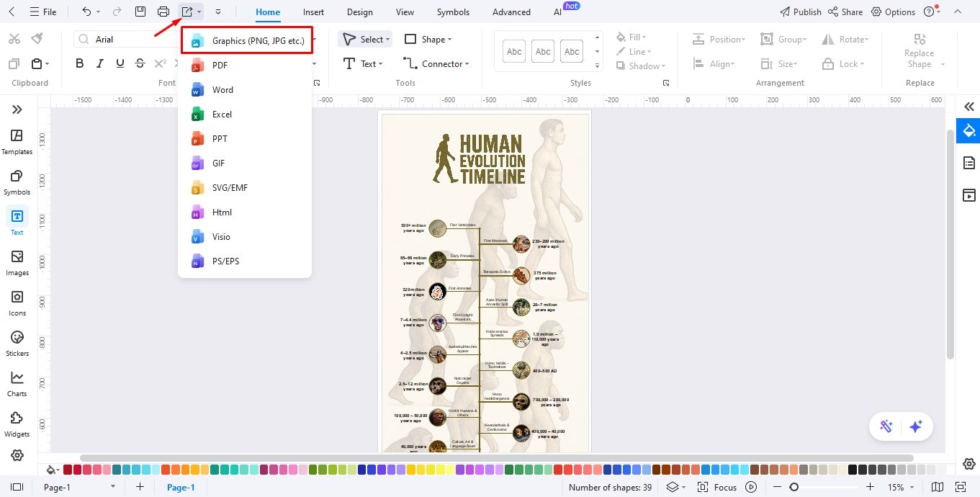Switch to the View tab
The height and width of the screenshot is (497, 980).
tap(405, 12)
